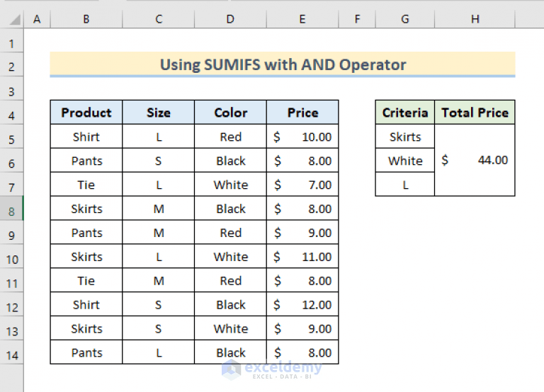Image resolution: width=544 pixels, height=392 pixels.
Task: Click the 'Price' header cell
Action: coord(302,113)
